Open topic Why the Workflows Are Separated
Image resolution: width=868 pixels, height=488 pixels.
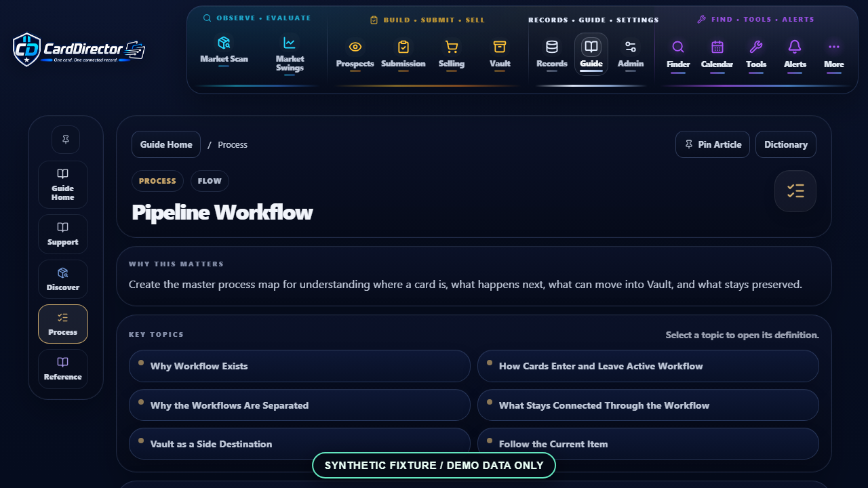(300, 405)
